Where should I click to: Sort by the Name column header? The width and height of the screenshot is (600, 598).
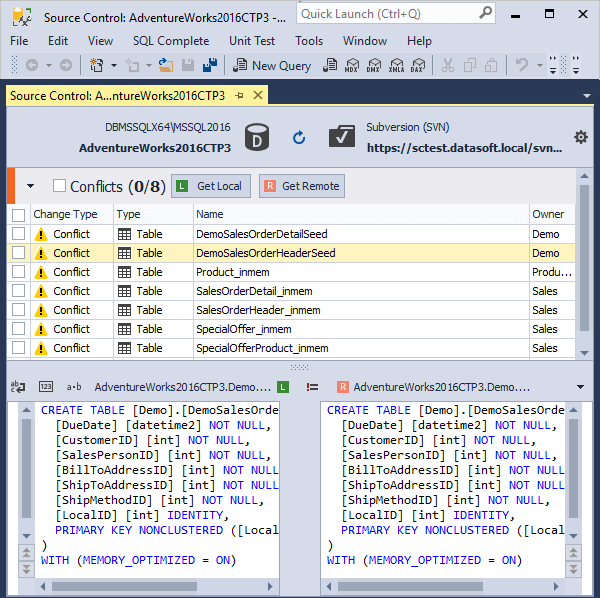pos(361,214)
